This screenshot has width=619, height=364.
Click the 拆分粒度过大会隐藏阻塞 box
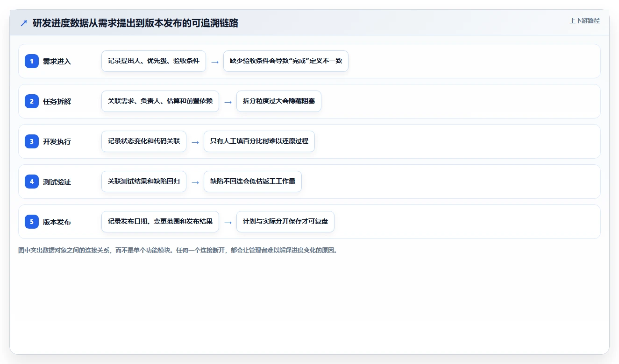click(279, 101)
